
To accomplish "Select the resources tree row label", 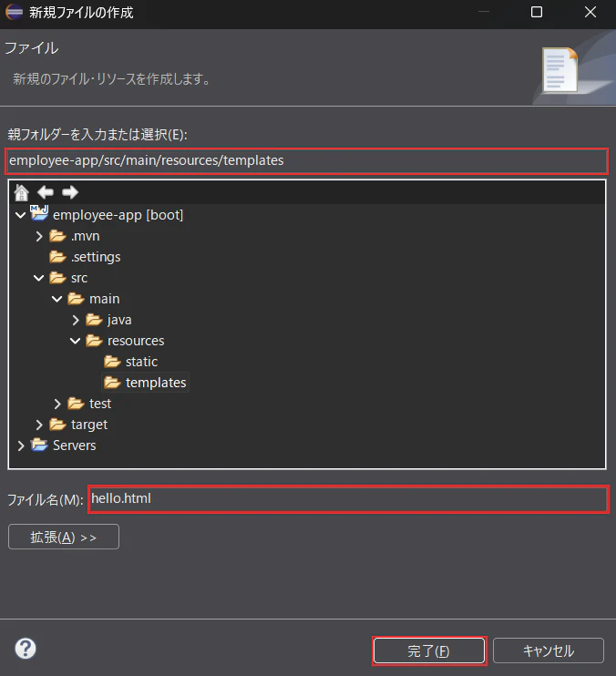I will click(136, 341).
